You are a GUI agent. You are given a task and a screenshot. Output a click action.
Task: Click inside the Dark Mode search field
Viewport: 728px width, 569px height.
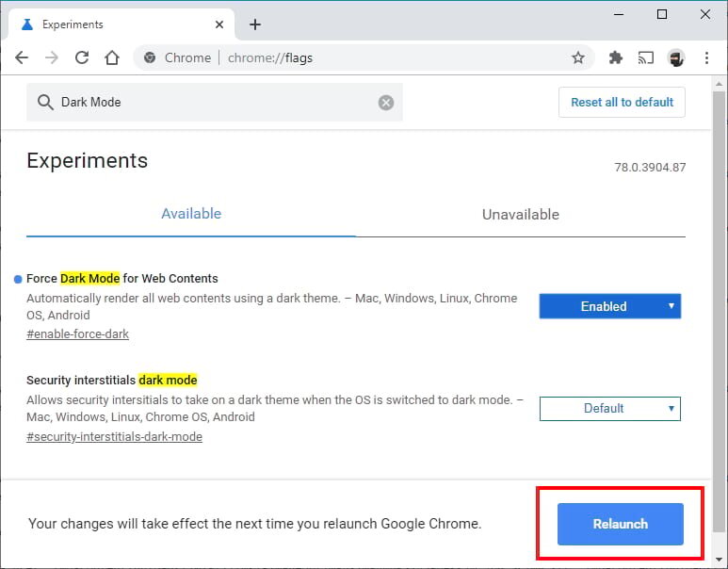215,102
